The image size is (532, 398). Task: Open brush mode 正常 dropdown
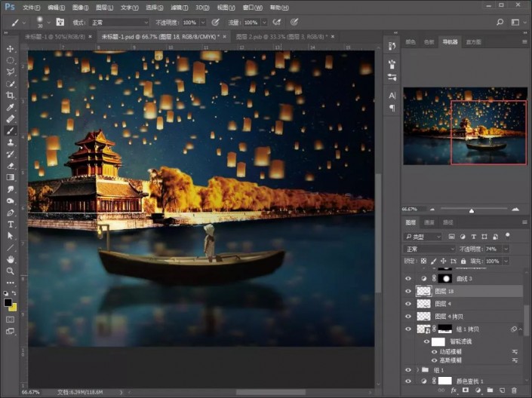[119, 23]
